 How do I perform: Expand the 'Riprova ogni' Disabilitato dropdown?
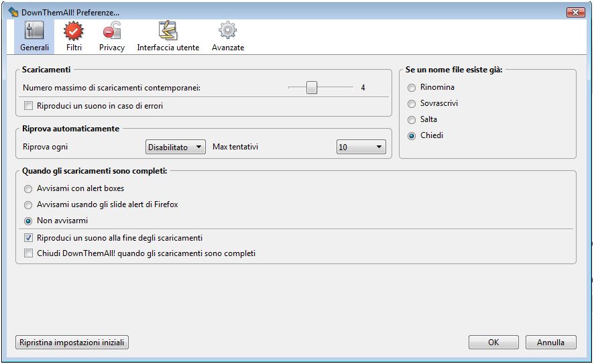point(175,147)
